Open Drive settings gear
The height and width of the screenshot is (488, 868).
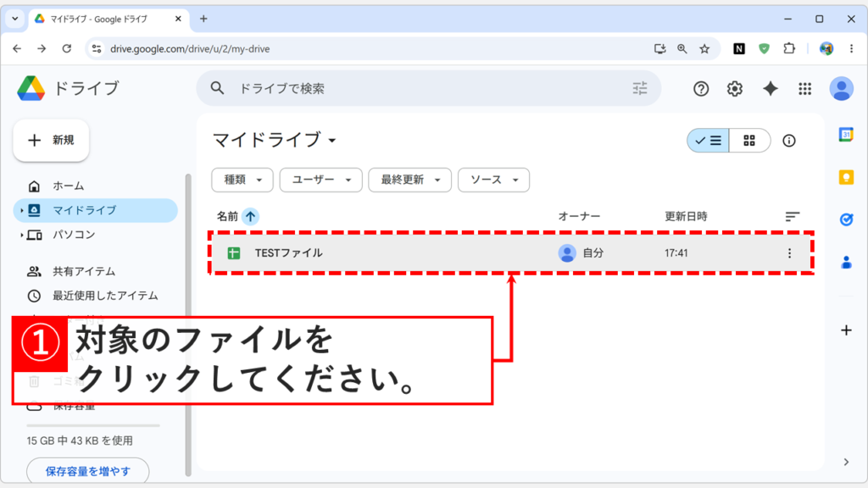[735, 88]
